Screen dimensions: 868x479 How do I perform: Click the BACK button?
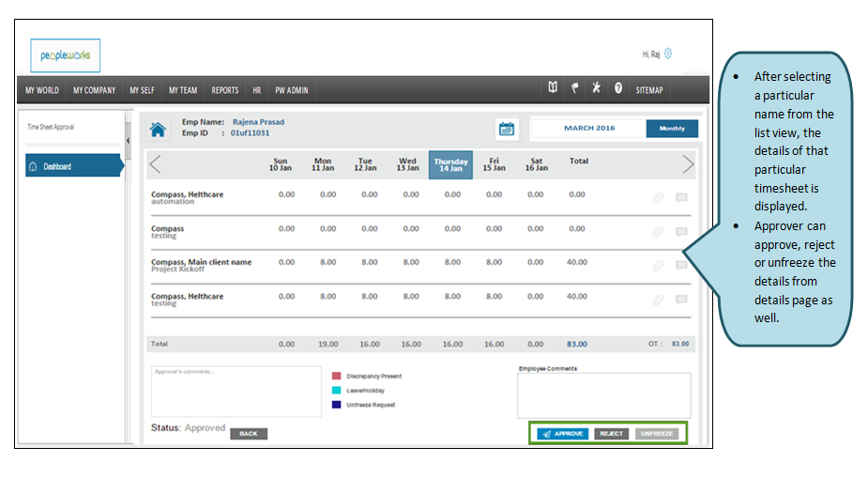(x=249, y=434)
